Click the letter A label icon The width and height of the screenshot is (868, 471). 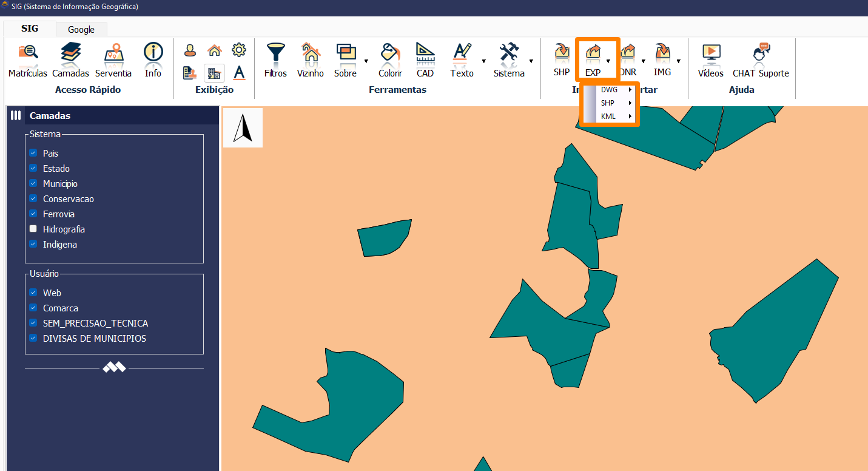(239, 73)
